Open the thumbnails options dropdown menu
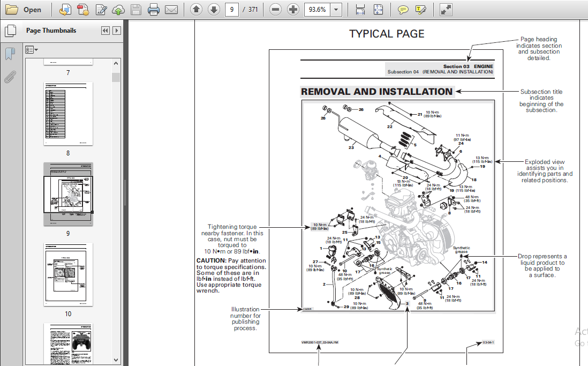Screen dimensions: 588x366 pos(32,49)
